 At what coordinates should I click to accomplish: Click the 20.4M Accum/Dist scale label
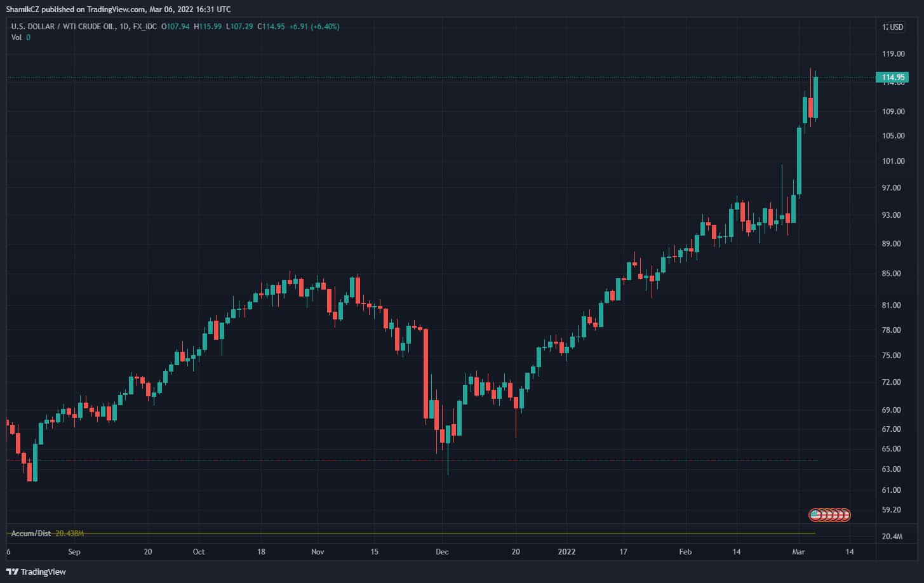click(x=892, y=537)
